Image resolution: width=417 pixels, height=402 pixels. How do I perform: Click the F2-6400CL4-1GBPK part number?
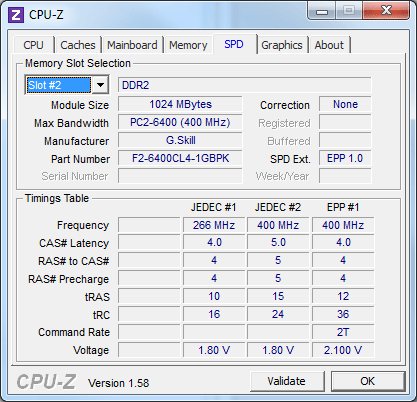pos(180,158)
